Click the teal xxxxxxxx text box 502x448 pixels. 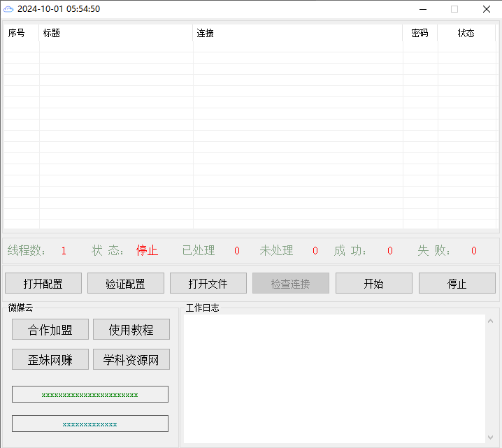pyautogui.click(x=90, y=424)
